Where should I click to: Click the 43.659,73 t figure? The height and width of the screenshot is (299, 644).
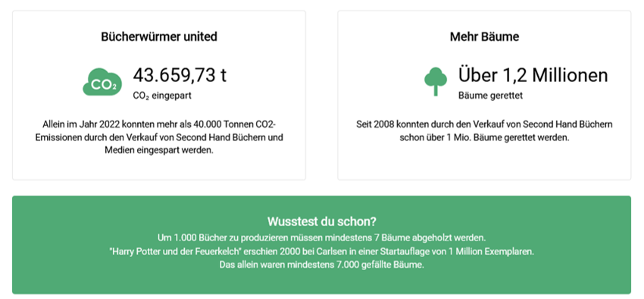tap(180, 75)
